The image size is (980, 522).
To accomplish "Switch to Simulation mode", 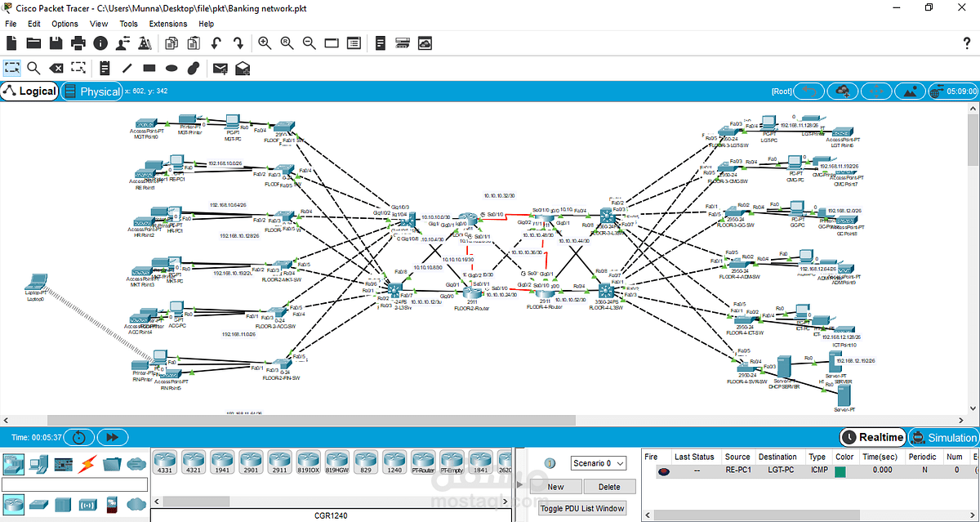I will (x=942, y=437).
